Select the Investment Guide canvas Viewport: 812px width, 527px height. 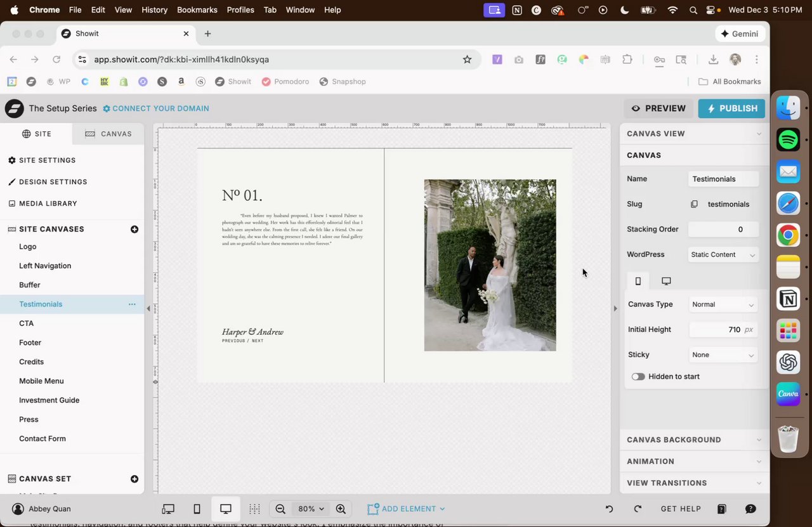72,400
